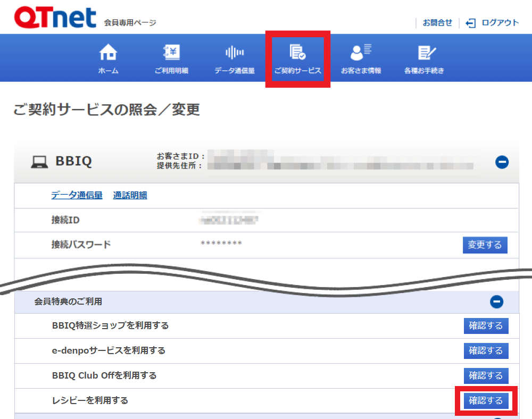The image size is (532, 419).
Task: Open the 通話明細 link
Action: point(130,195)
